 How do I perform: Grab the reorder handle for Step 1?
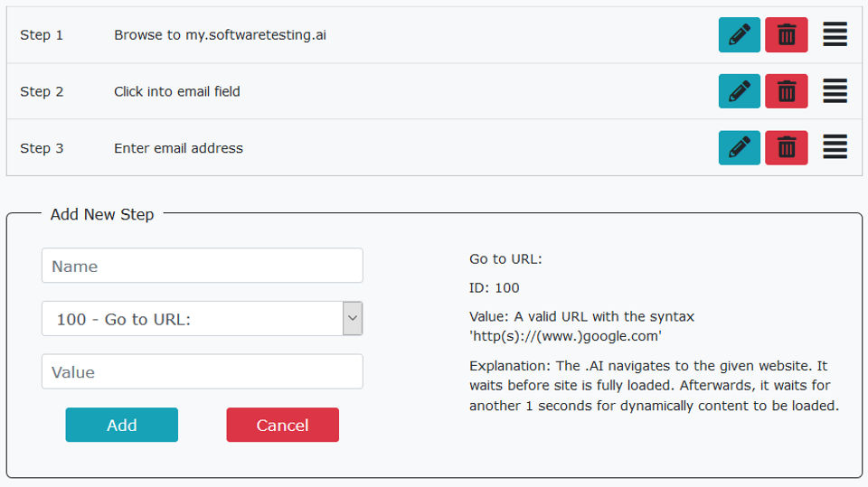tap(835, 34)
